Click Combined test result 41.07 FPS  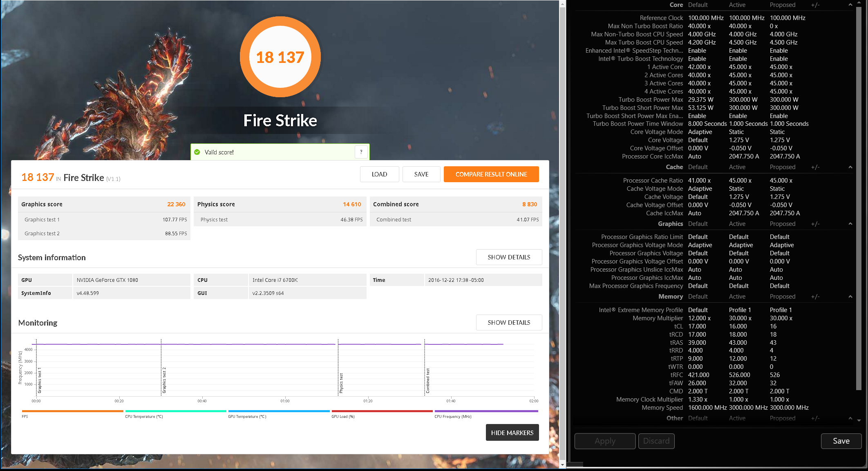(528, 219)
